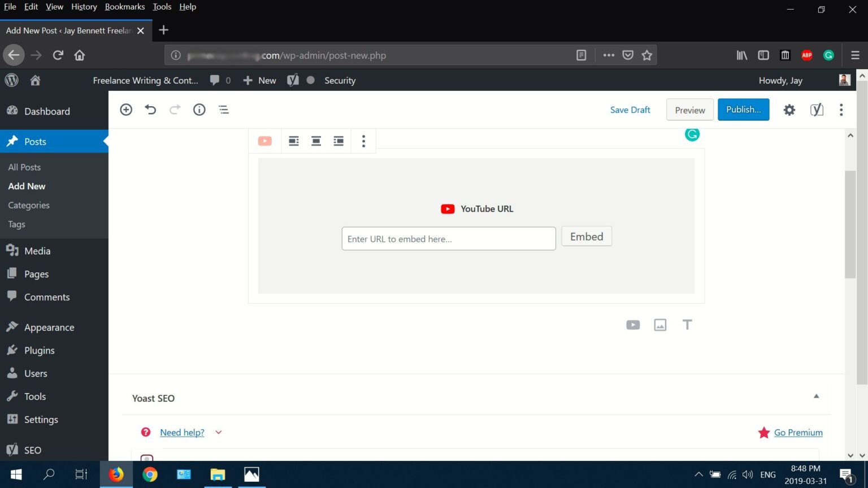The image size is (868, 488).
Task: Open the block's more options menu
Action: coord(363,141)
